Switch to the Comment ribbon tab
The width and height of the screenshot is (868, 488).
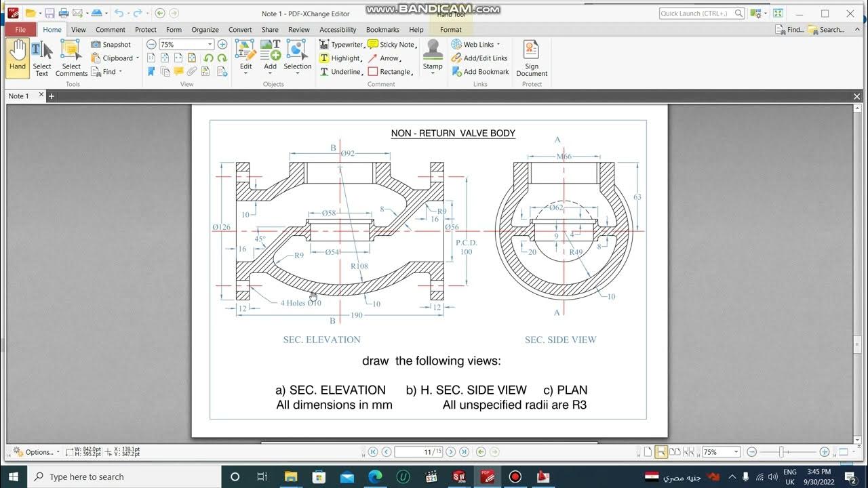coord(111,30)
